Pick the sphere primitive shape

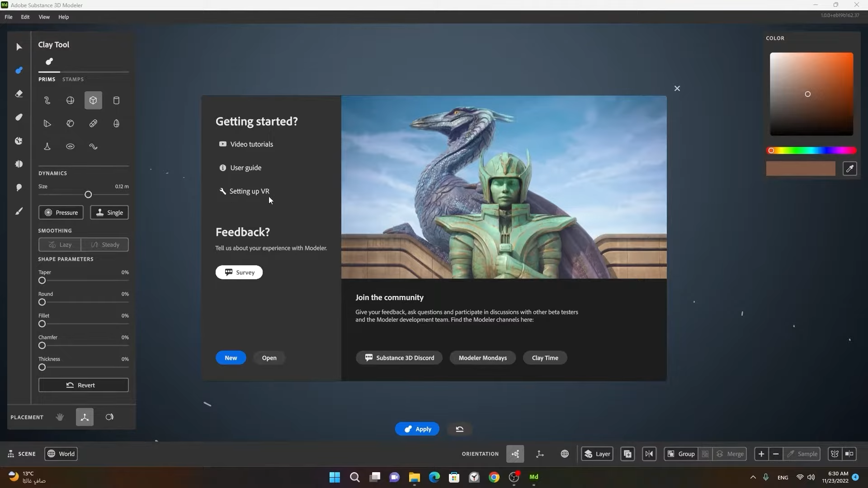point(70,100)
